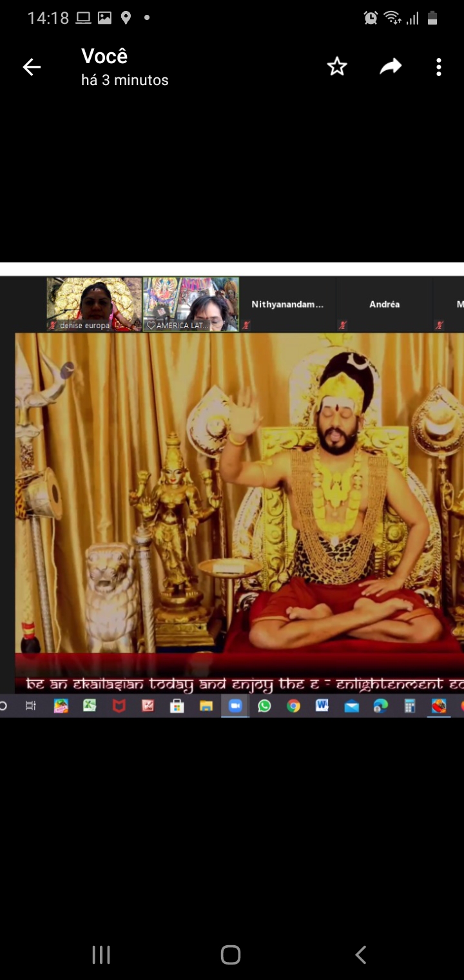Tap the forward share arrow
This screenshot has width=464, height=980.
pos(391,66)
